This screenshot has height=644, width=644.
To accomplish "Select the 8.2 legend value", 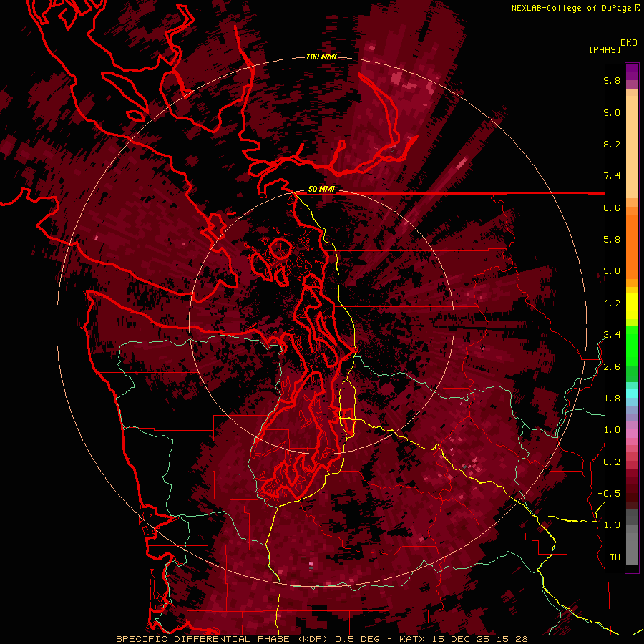I will tap(612, 144).
